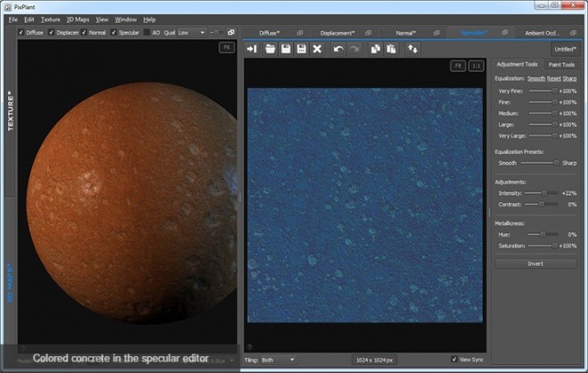Click the open folder icon in toolbar

click(270, 49)
